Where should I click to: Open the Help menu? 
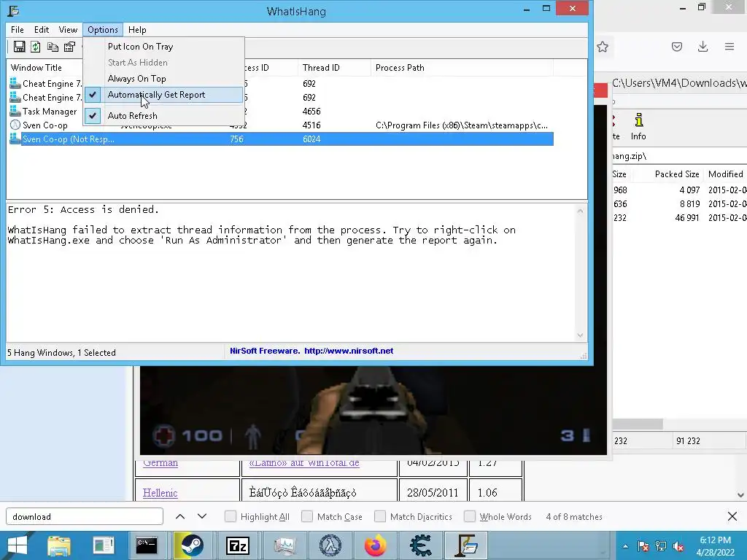click(x=137, y=29)
